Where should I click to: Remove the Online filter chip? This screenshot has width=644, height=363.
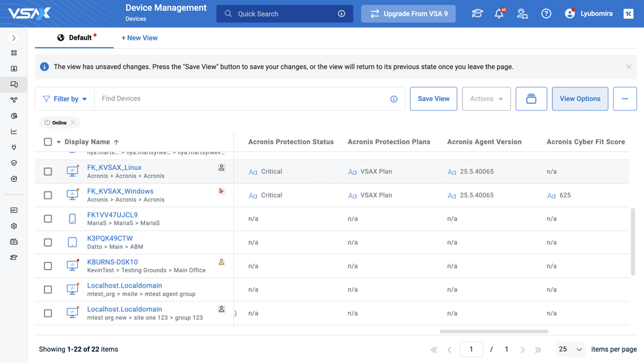coord(73,122)
